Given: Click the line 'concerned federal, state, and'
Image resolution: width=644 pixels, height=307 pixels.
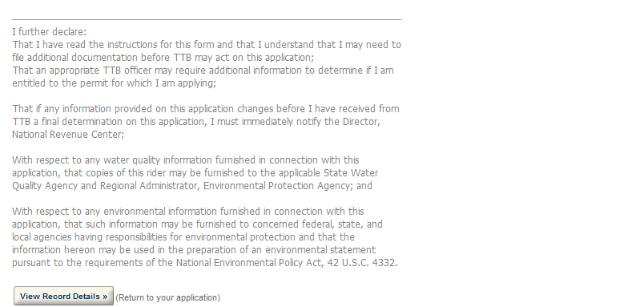Looking at the screenshot, I should pyautogui.click(x=198, y=224).
